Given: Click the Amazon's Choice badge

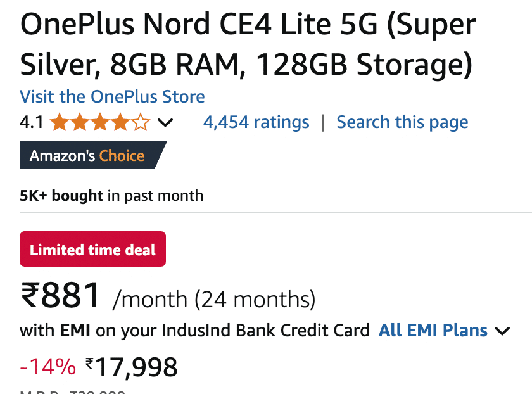Looking at the screenshot, I should [87, 156].
